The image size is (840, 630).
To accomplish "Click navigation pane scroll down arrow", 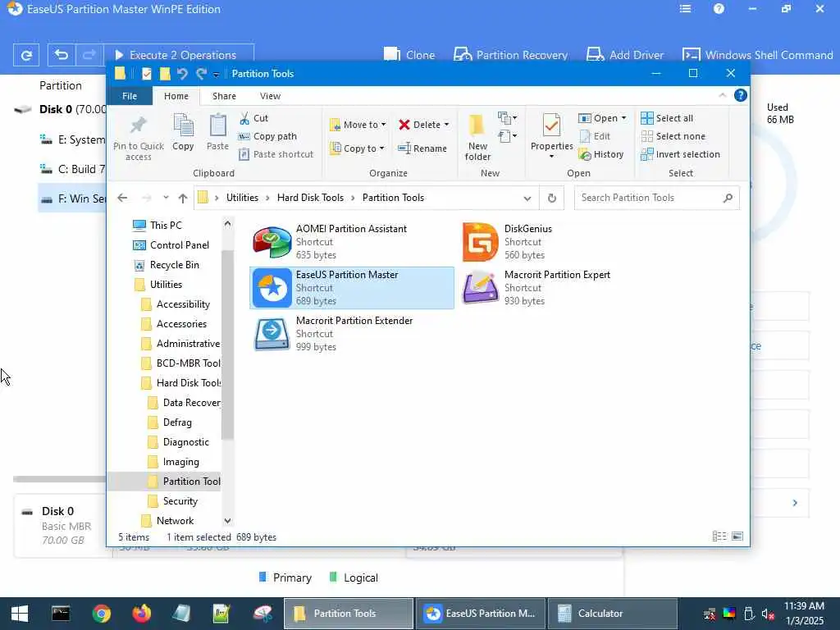I will pyautogui.click(x=228, y=520).
